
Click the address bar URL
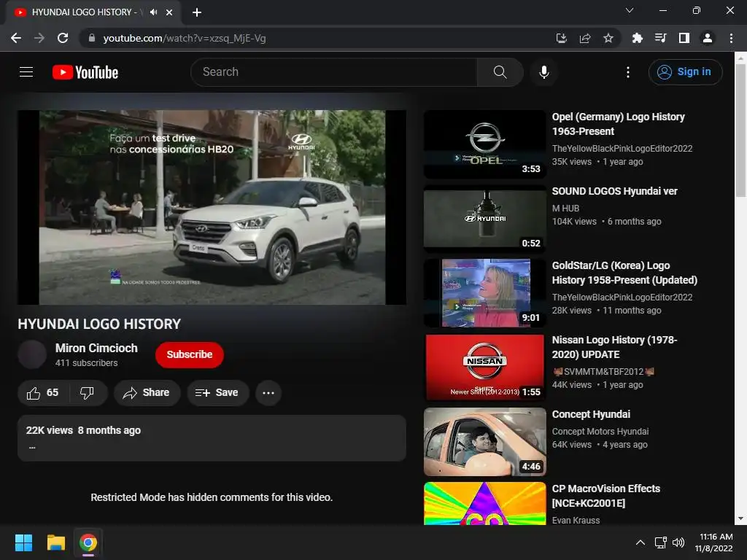coord(185,38)
